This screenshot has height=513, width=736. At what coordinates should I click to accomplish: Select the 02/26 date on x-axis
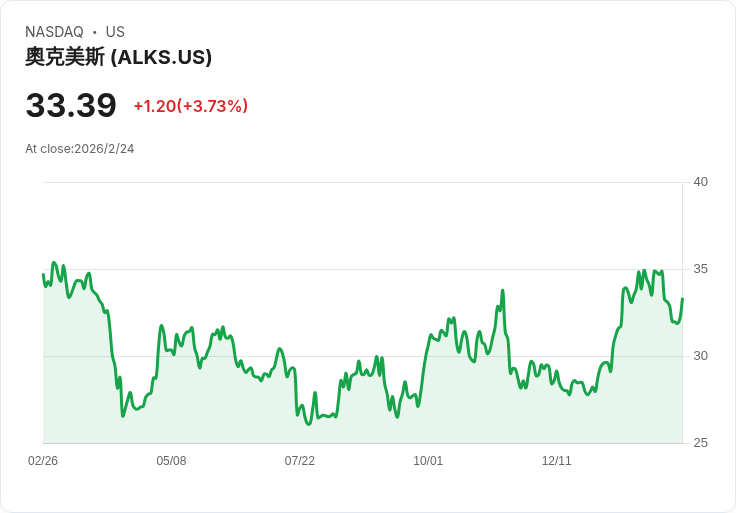pyautogui.click(x=43, y=461)
